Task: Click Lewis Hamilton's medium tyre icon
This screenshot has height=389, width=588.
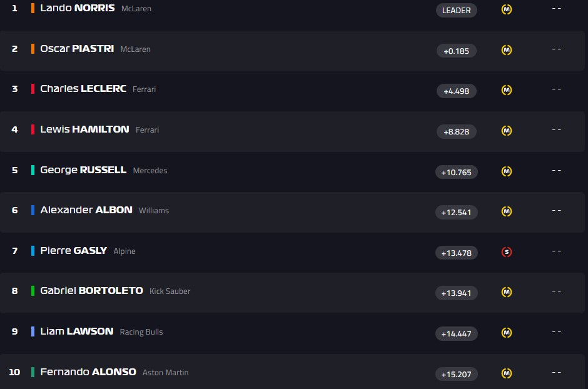Action: tap(507, 131)
